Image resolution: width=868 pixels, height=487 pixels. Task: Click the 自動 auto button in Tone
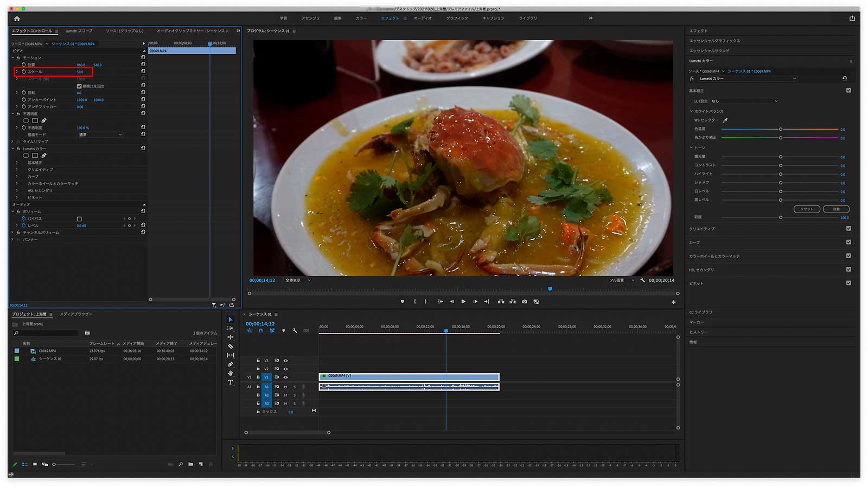[x=837, y=209]
